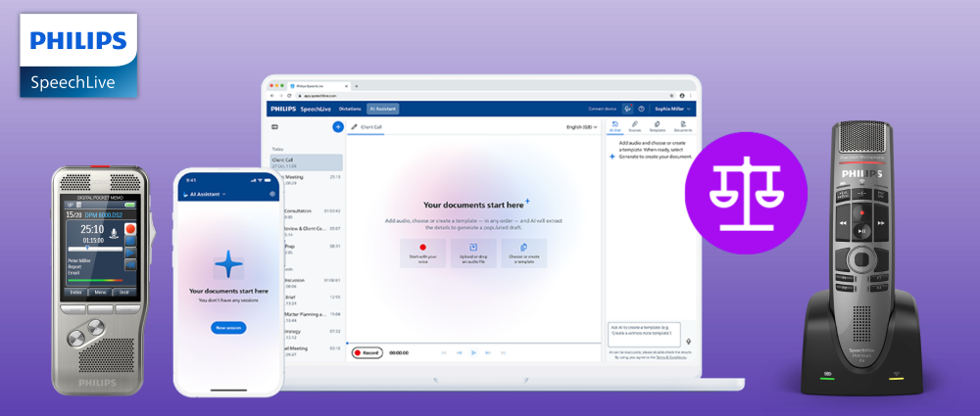
Task: Click the microphone device icon in header
Action: tap(627, 109)
